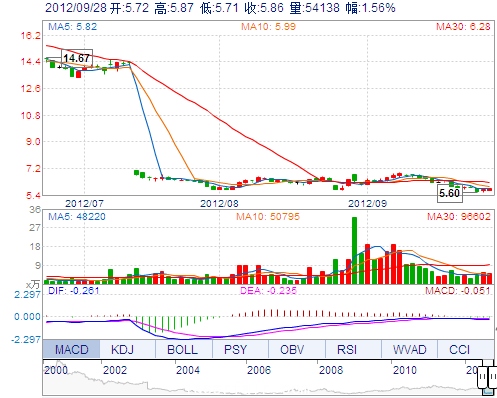Click the 5.60 low price label

pyautogui.click(x=450, y=193)
